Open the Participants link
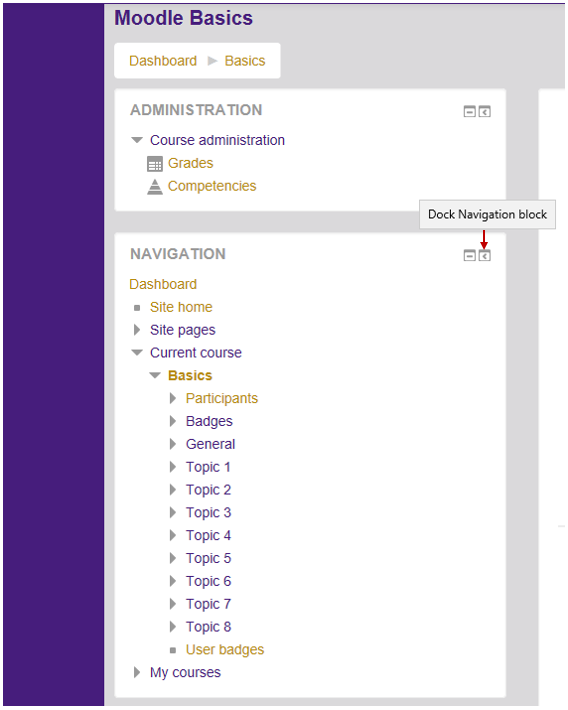The image size is (568, 710). [x=222, y=398]
